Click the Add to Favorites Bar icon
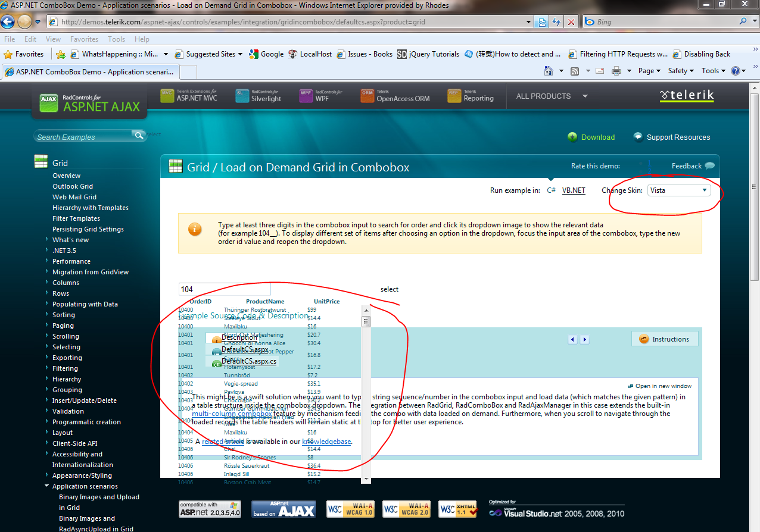Image resolution: width=760 pixels, height=532 pixels. point(61,54)
